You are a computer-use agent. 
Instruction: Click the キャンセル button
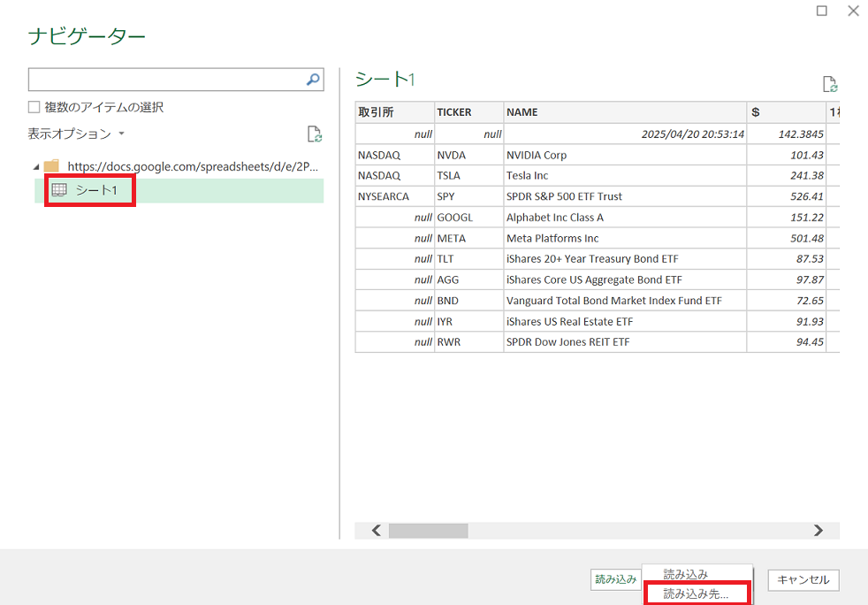[803, 580]
